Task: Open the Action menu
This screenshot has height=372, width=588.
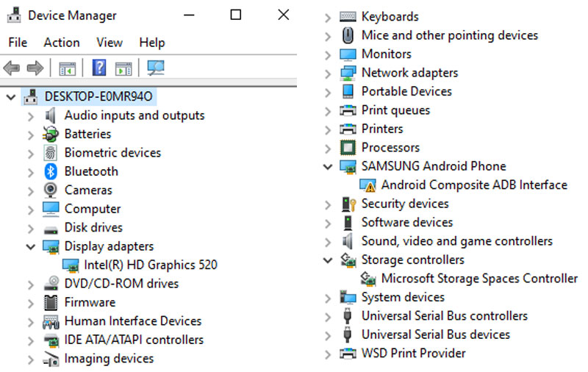Action: tap(62, 43)
